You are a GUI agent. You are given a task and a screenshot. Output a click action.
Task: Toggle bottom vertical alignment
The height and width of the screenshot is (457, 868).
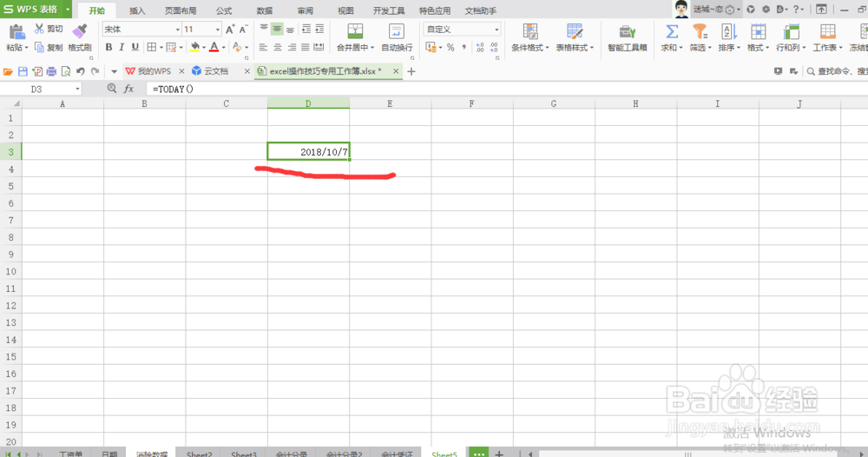[x=290, y=29]
